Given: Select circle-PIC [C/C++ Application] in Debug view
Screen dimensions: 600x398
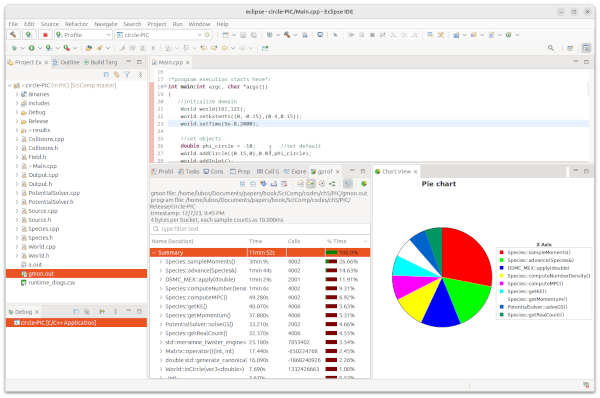Looking at the screenshot, I should (77, 323).
